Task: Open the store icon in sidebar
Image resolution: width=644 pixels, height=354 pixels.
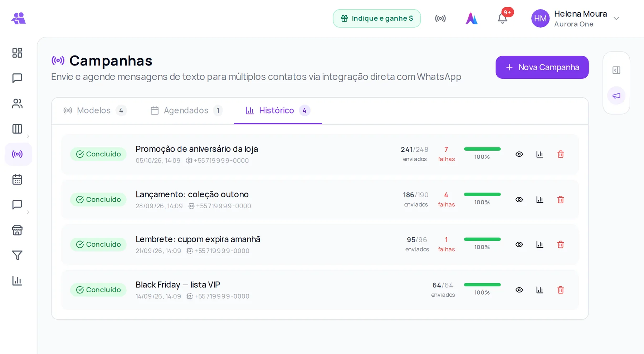Action: click(17, 230)
